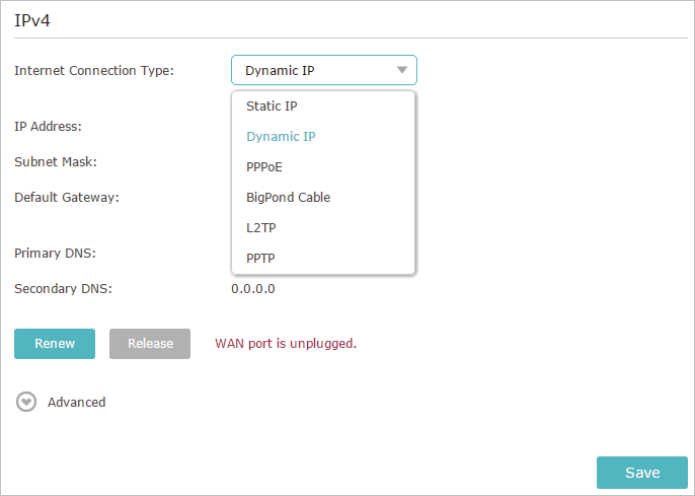695x496 pixels.
Task: Save the IPv4 settings
Action: click(x=642, y=473)
